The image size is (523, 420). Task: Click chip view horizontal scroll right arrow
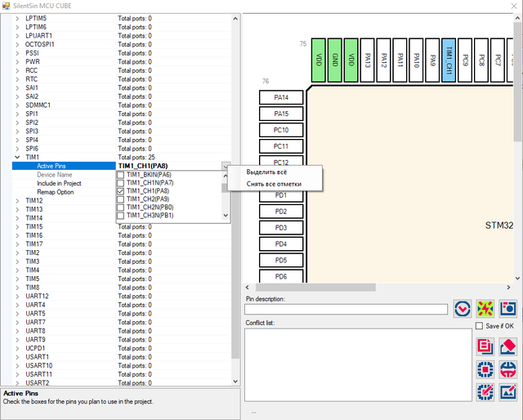pos(508,288)
